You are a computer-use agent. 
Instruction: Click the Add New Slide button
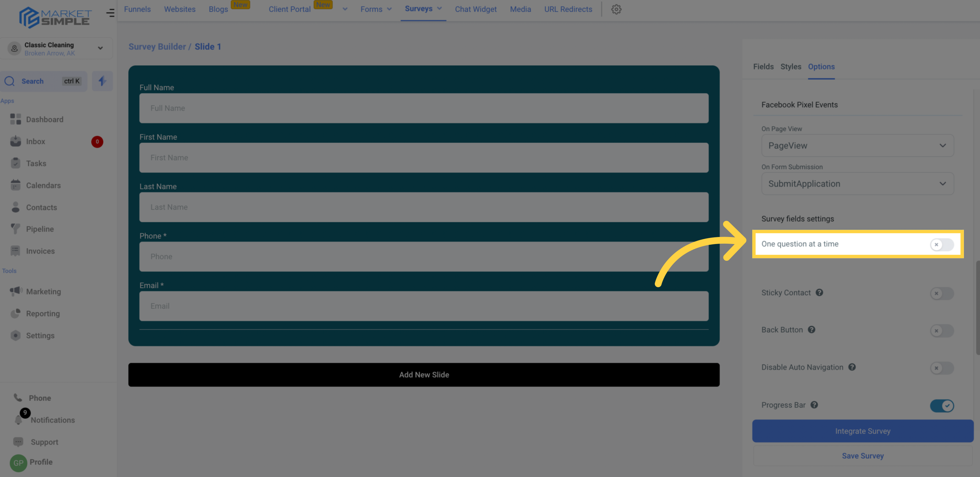coord(424,375)
